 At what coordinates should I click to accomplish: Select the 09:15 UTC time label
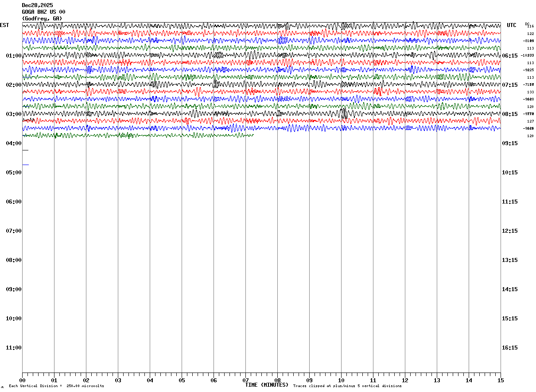510,143
